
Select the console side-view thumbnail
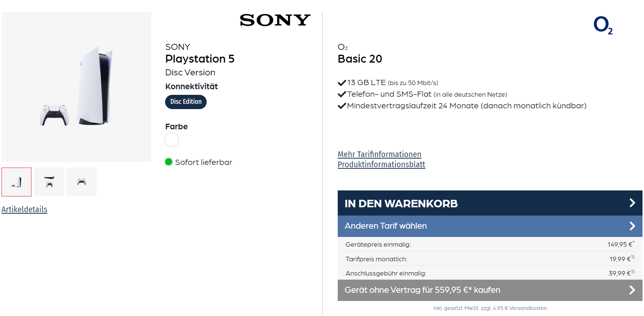(49, 182)
